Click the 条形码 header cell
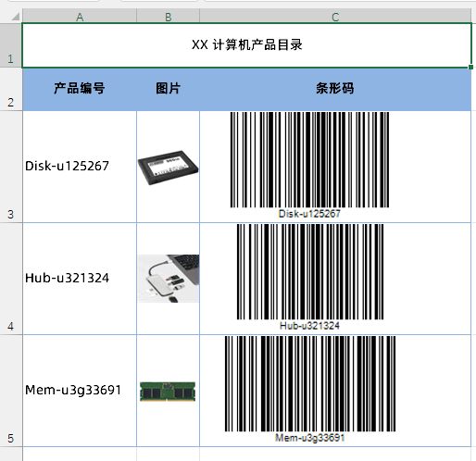The width and height of the screenshot is (476, 461). 335,89
